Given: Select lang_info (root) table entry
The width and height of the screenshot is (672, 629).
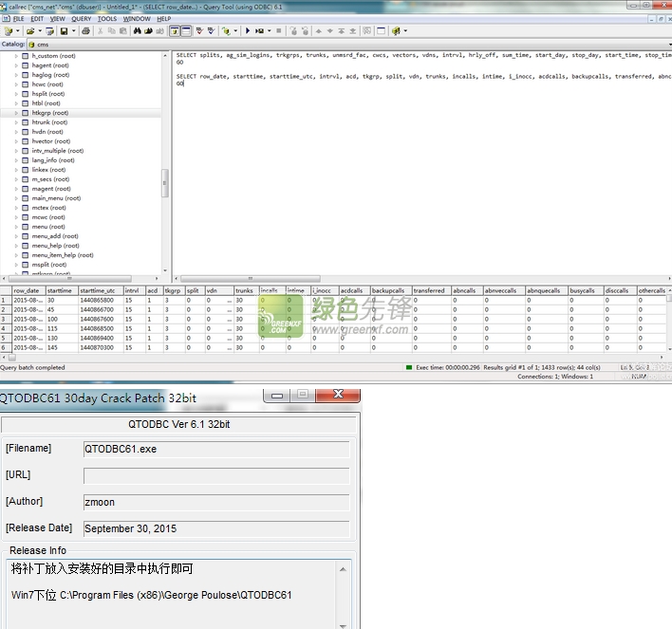Looking at the screenshot, I should point(53,160).
